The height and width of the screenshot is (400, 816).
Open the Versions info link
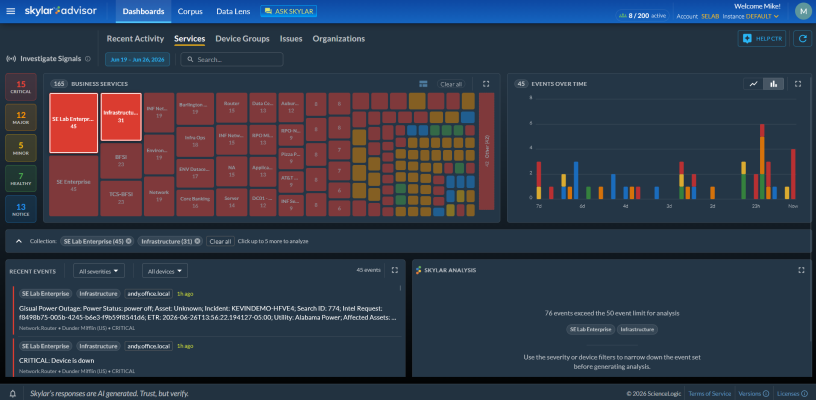pos(754,394)
